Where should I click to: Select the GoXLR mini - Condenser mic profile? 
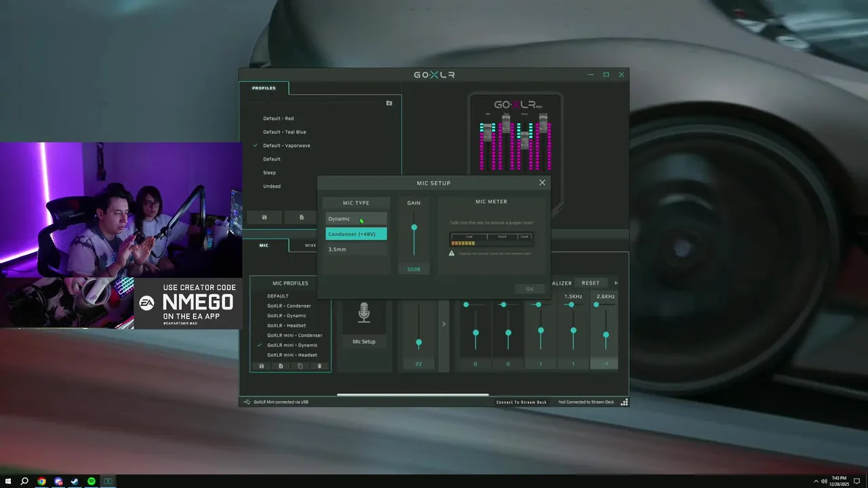pos(294,335)
